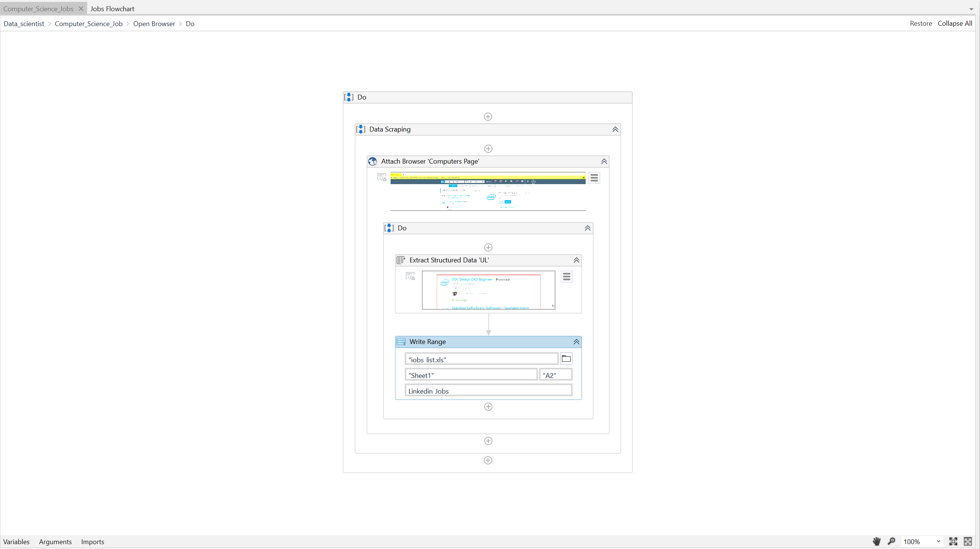Open the Variables panel tab
Image resolution: width=980 pixels, height=549 pixels.
coord(16,542)
